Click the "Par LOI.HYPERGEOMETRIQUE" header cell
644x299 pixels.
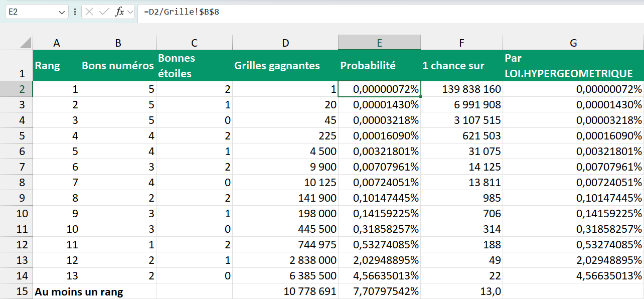pyautogui.click(x=573, y=66)
